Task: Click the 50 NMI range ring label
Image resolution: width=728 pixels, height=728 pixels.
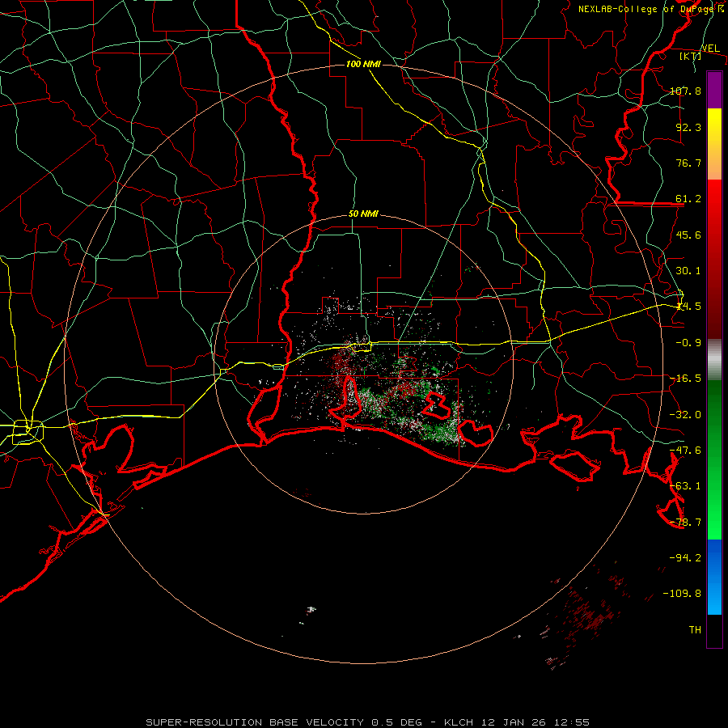Action: pyautogui.click(x=363, y=214)
